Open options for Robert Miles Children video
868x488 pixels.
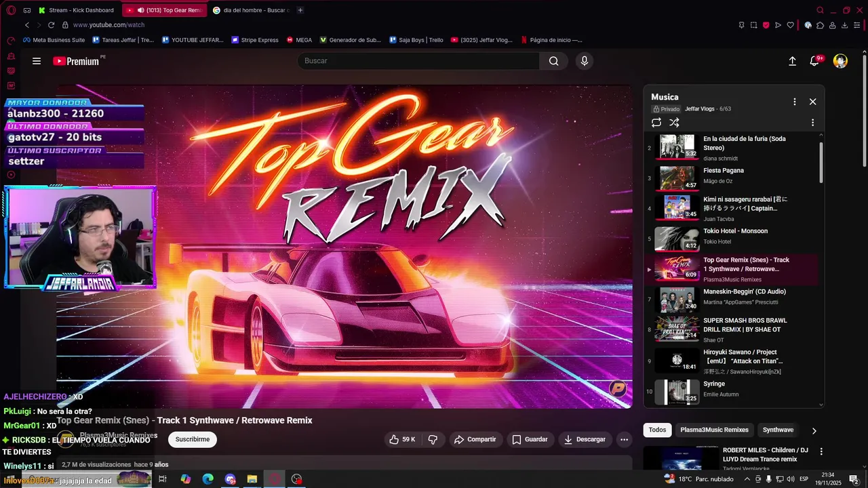[821, 451]
